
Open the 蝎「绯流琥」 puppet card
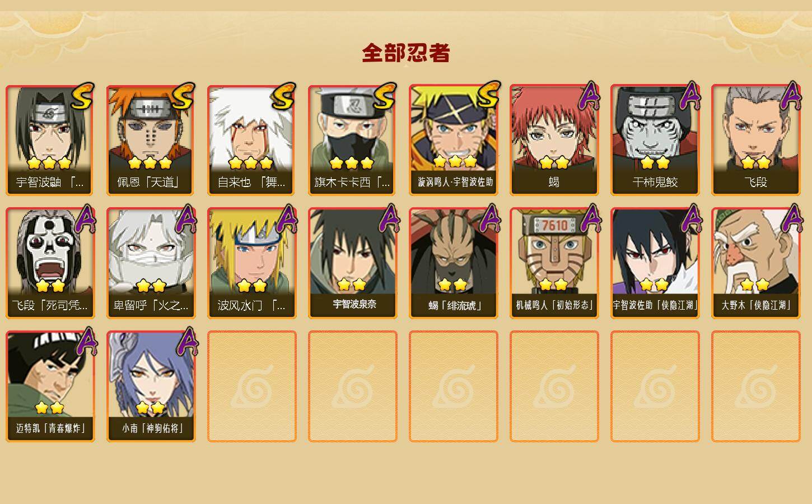point(453,263)
